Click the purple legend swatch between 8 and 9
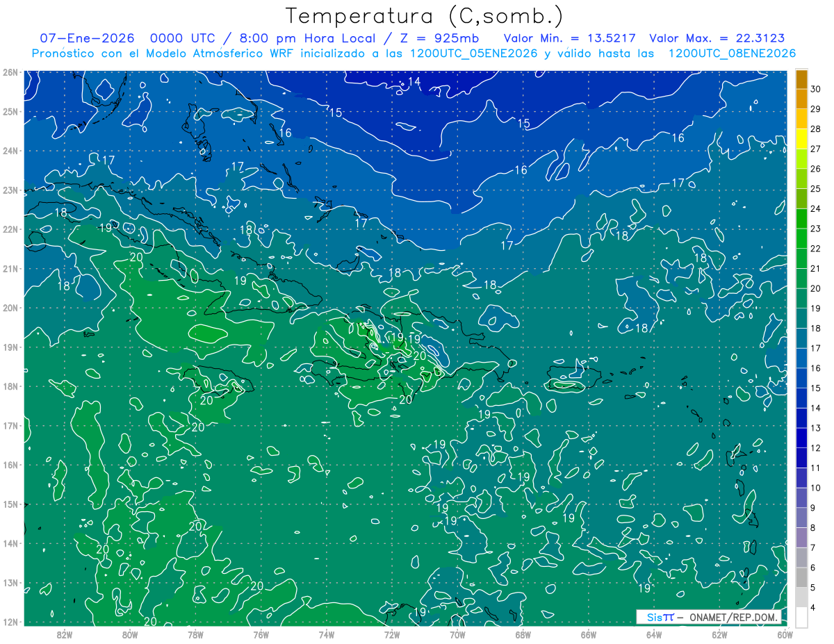Screen dimensions: 834x644 tap(801, 518)
